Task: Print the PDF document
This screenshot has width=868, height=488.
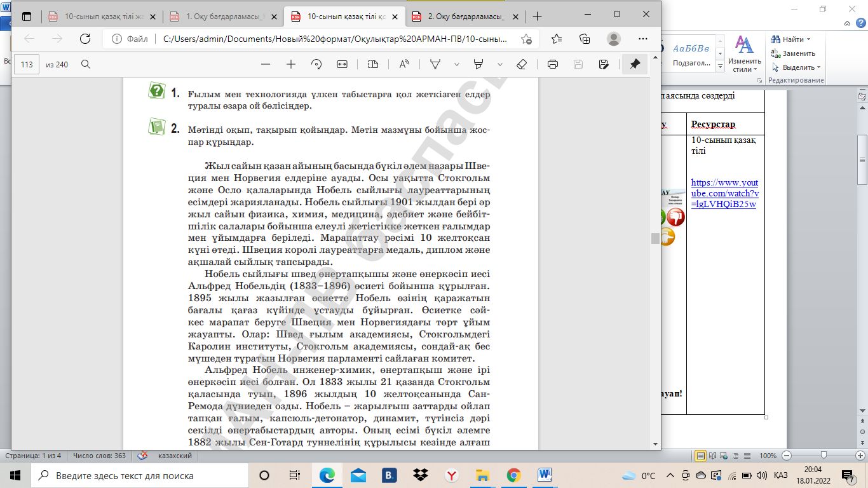Action: 553,64
